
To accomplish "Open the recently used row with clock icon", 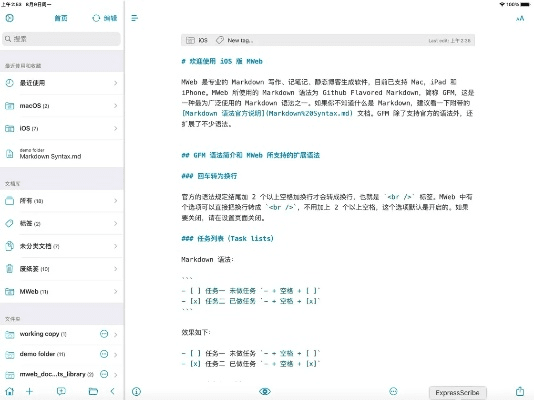I will click(62, 83).
